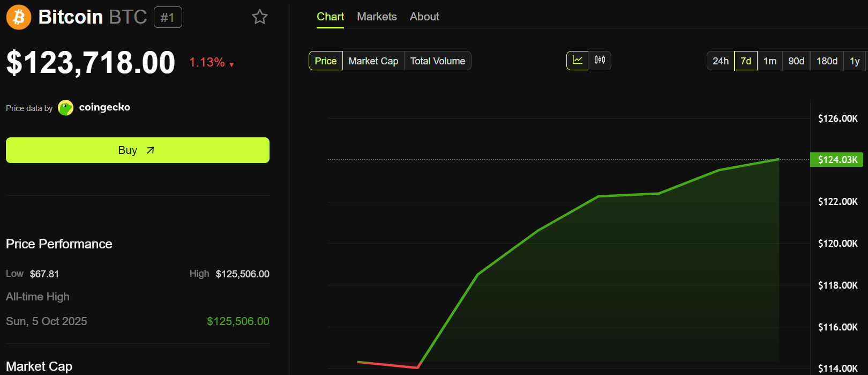Click the $114.00K axis label

pos(837,369)
